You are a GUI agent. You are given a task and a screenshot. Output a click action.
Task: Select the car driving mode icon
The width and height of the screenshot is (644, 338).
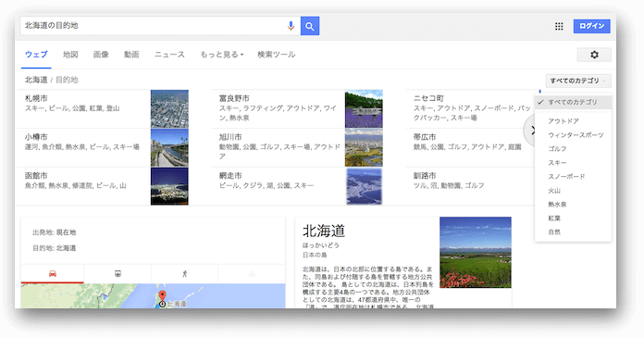click(53, 274)
